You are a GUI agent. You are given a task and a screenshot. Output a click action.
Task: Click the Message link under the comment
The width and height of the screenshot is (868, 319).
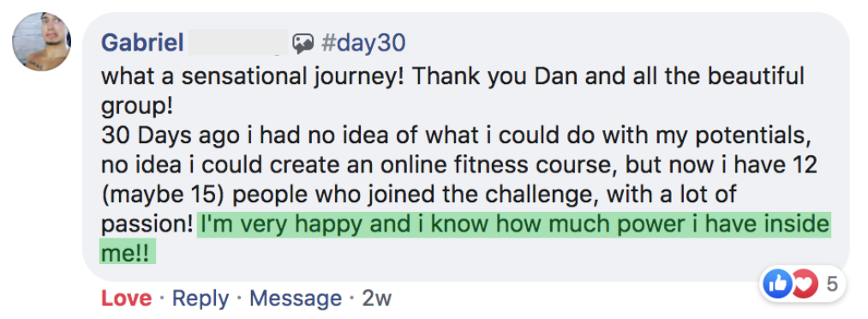click(296, 299)
